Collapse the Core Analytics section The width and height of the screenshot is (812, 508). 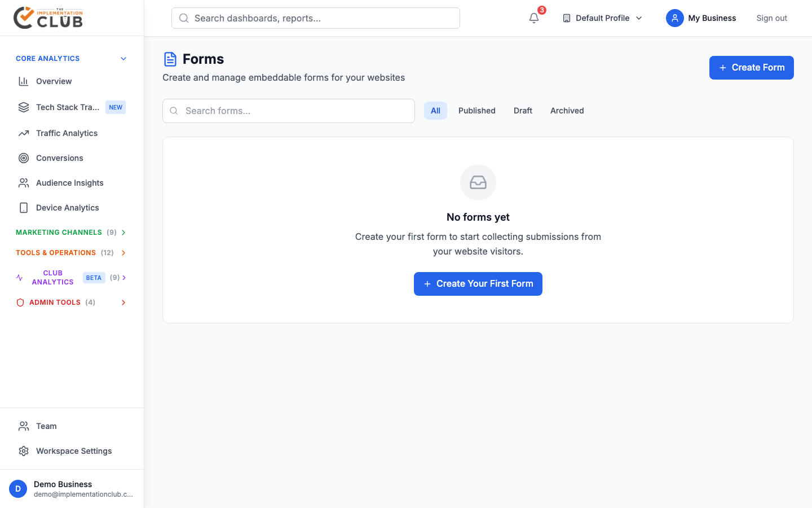tap(123, 58)
